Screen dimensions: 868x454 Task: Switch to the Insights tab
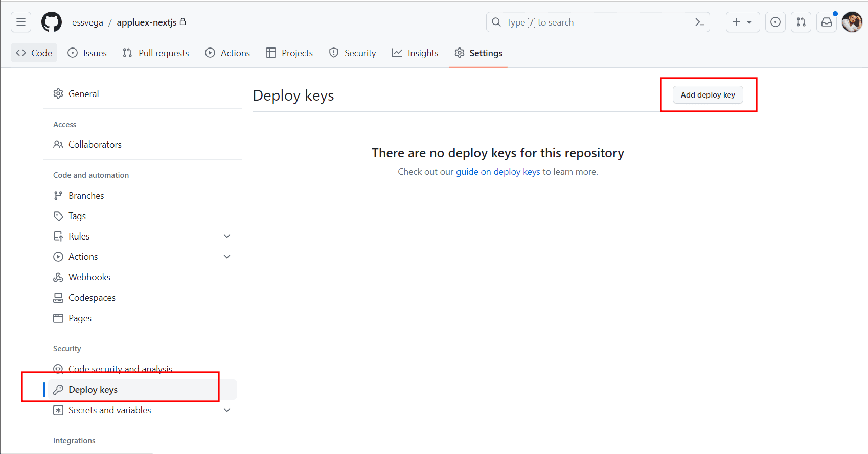click(x=415, y=53)
